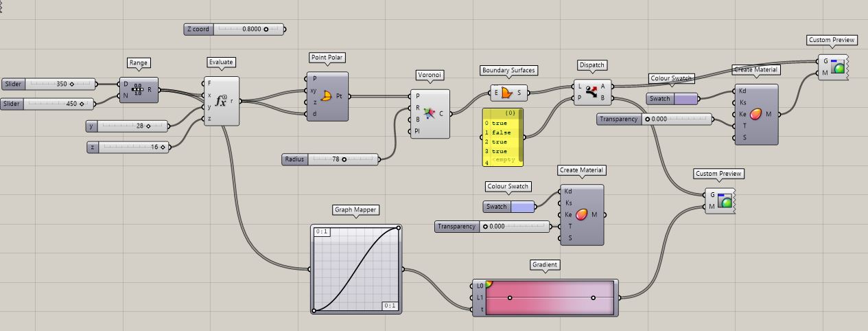Click lower Create Material component icon
Image resolution: width=868 pixels, height=331 pixels.
(581, 215)
